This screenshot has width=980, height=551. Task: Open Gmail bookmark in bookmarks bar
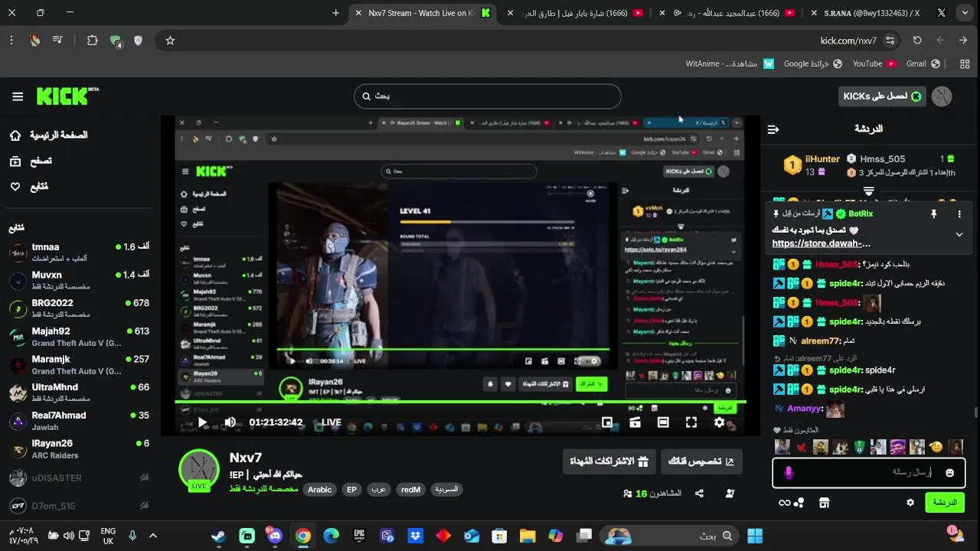(x=923, y=64)
